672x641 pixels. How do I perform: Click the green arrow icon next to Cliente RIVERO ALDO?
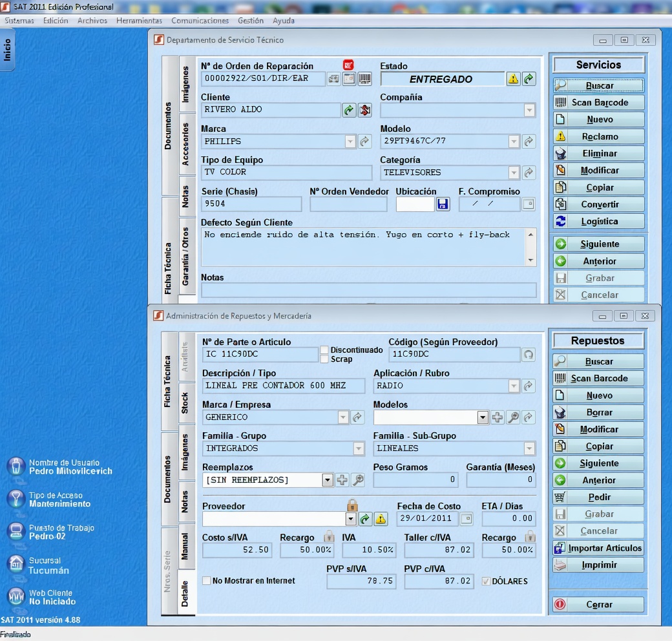click(349, 110)
